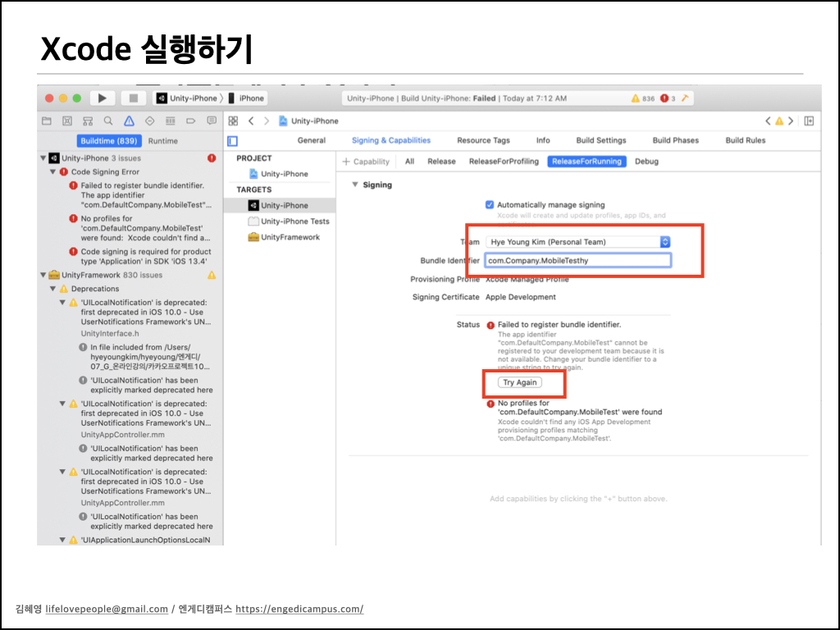Click the UnityInterface.h file entry in issues

tap(110, 333)
